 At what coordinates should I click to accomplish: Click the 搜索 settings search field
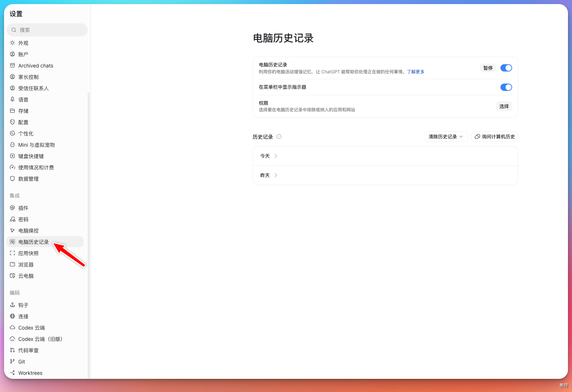pos(47,30)
